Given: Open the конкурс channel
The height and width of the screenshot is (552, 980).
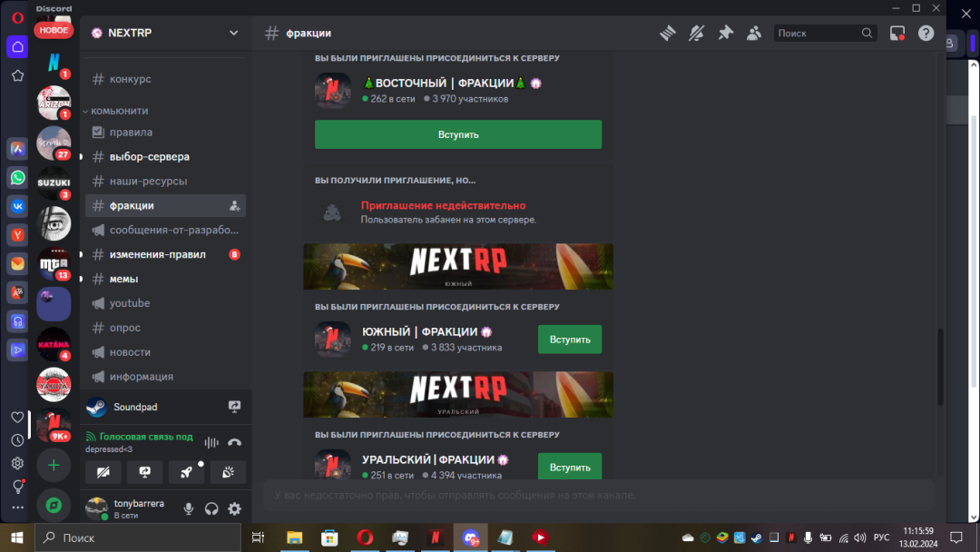Looking at the screenshot, I should (166, 79).
